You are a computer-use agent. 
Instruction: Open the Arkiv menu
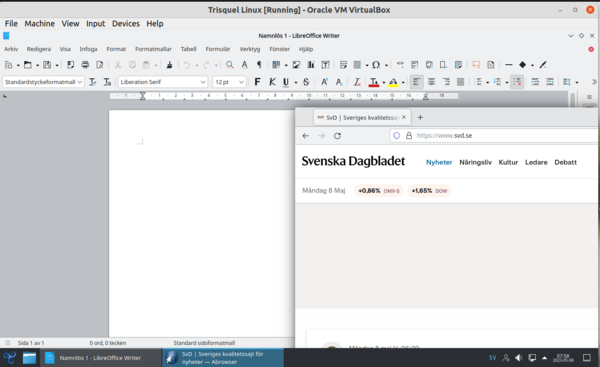(11, 49)
